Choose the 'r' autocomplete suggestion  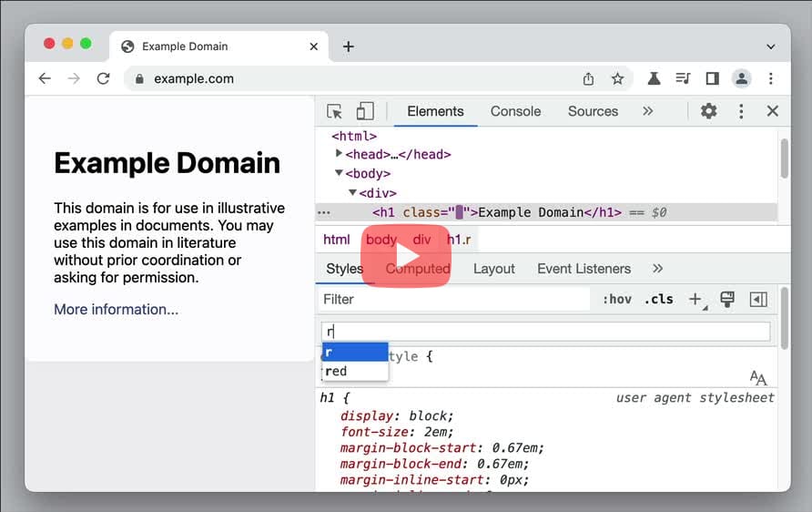pos(355,353)
